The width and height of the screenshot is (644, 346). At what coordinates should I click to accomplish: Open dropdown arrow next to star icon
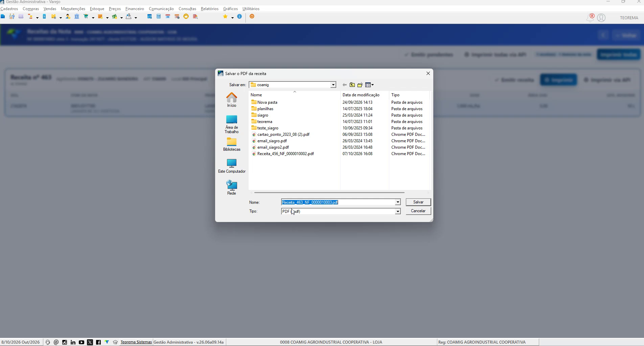[232, 18]
